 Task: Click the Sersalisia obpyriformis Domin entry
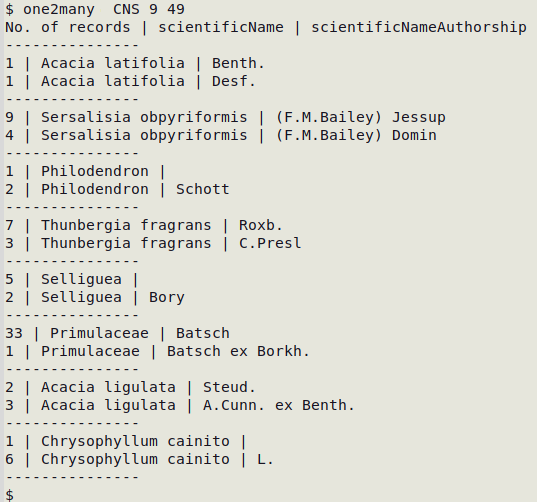point(221,135)
